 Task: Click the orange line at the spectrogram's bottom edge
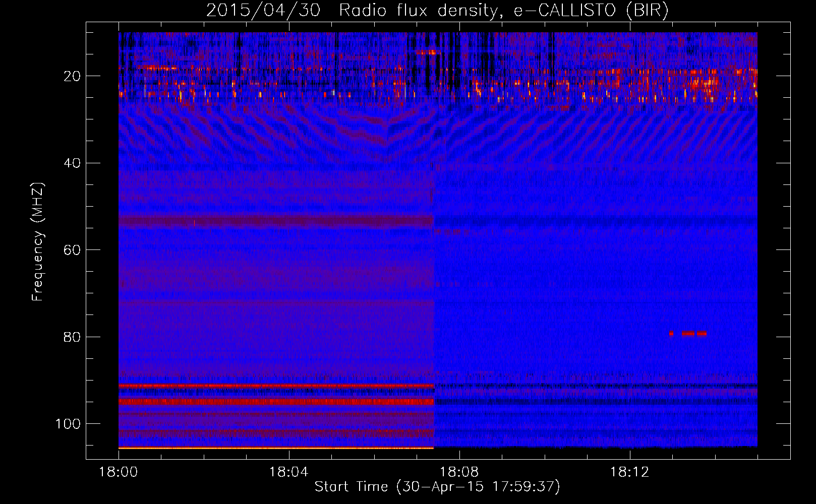pos(276,448)
